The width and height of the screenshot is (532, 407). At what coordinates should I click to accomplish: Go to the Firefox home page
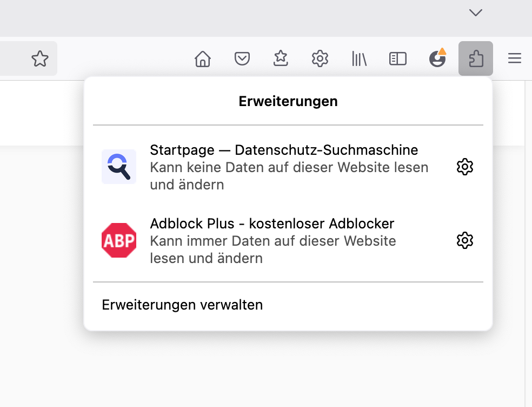click(203, 58)
